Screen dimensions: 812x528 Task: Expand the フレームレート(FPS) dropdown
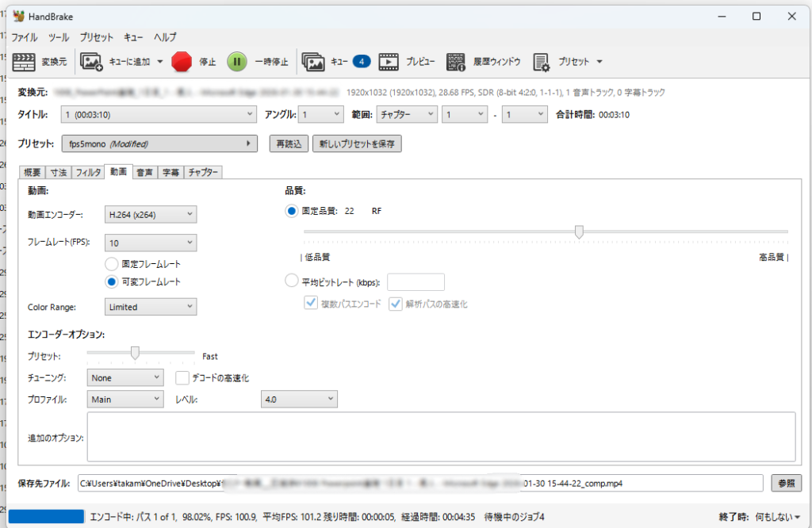coord(151,243)
